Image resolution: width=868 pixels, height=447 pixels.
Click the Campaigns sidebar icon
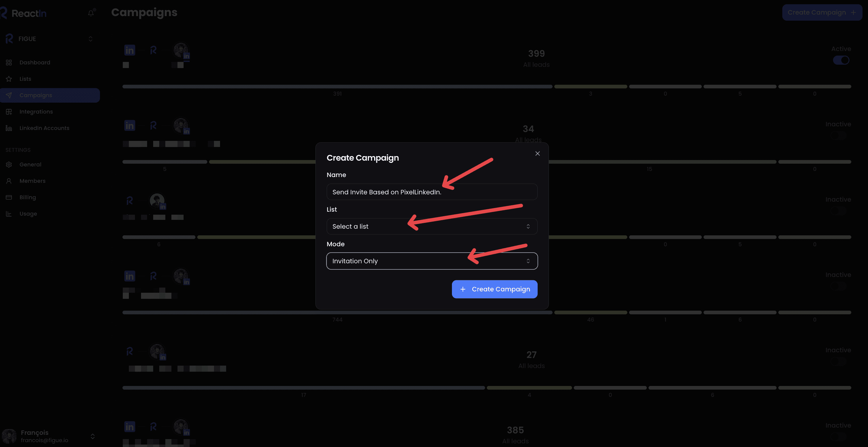pyautogui.click(x=9, y=95)
